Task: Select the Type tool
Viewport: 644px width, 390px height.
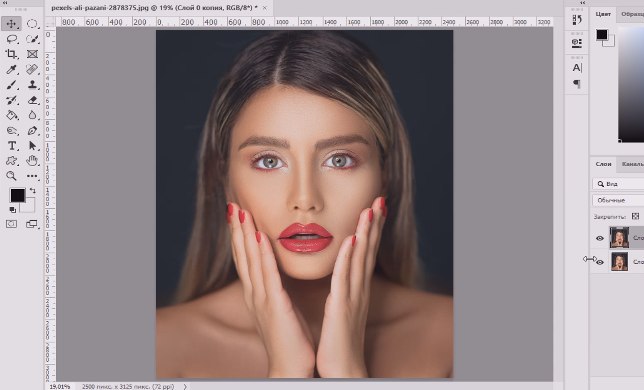Action: (x=12, y=146)
